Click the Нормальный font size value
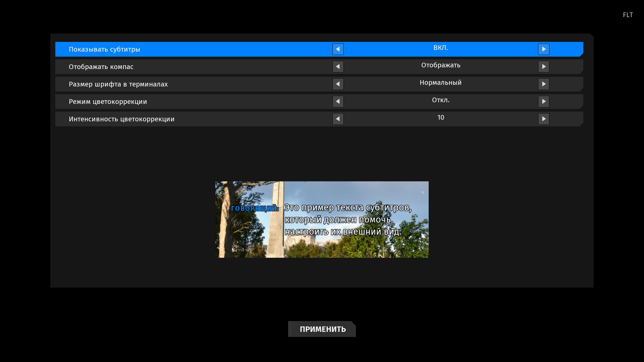Screen dimensions: 644x362 (440, 83)
